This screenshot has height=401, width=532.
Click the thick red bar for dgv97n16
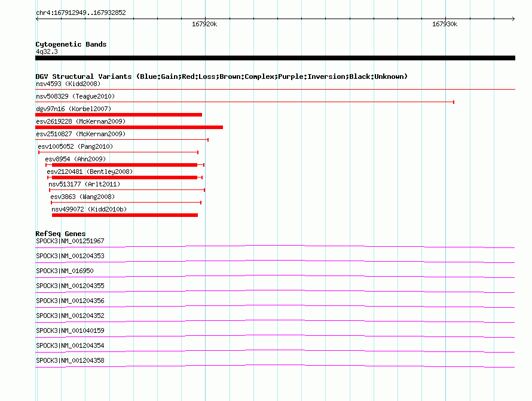[119, 115]
